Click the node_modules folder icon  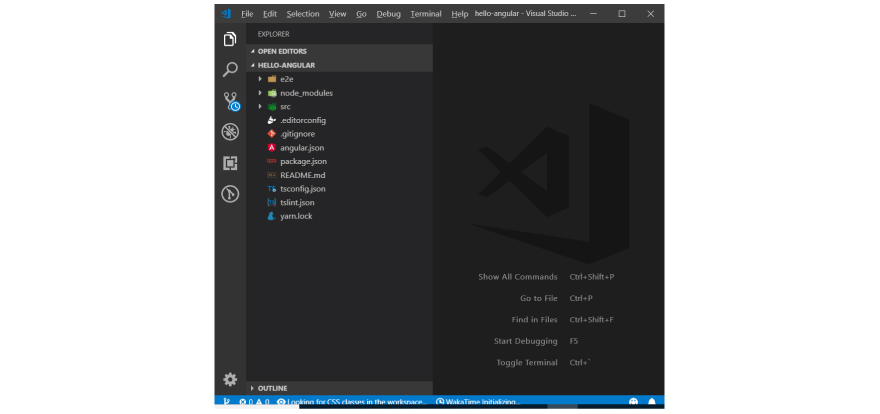(x=272, y=93)
